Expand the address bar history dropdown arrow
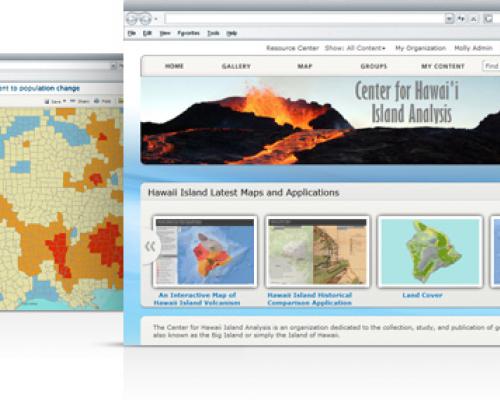This screenshot has width=500, height=400. 449,19
